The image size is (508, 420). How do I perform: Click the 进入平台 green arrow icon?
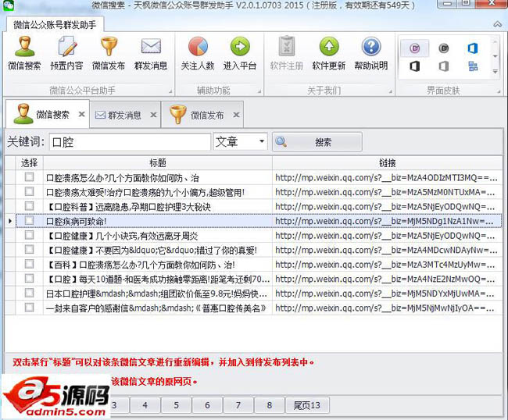240,46
